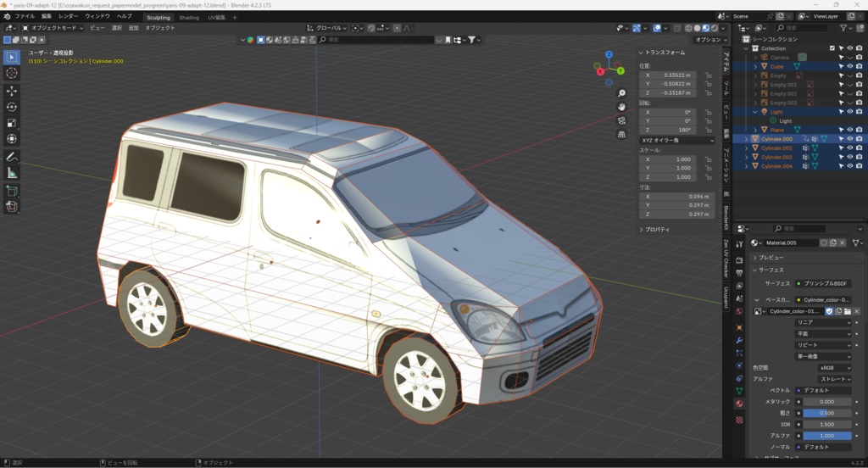Select the Rotate tool in the left toolbar

tap(12, 106)
